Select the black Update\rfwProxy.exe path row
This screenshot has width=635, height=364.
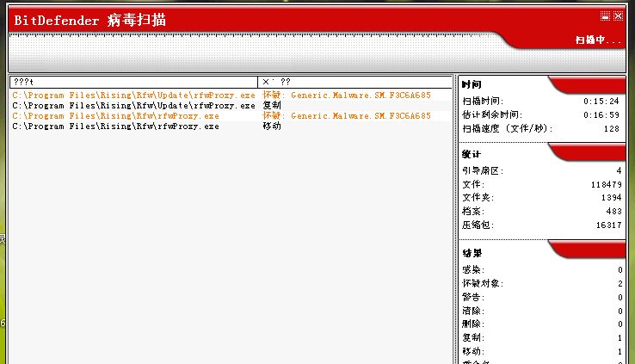click(x=133, y=106)
